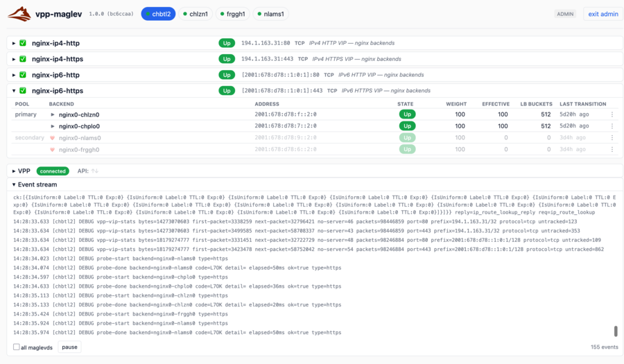624x364 pixels.
Task: Click the API up-down arrows indicator
Action: pyautogui.click(x=95, y=171)
